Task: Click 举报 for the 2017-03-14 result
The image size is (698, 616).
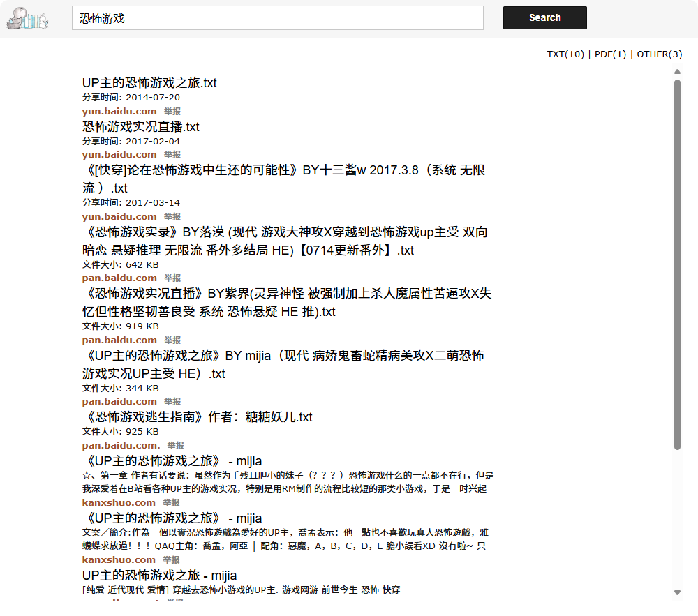Action: click(x=172, y=216)
